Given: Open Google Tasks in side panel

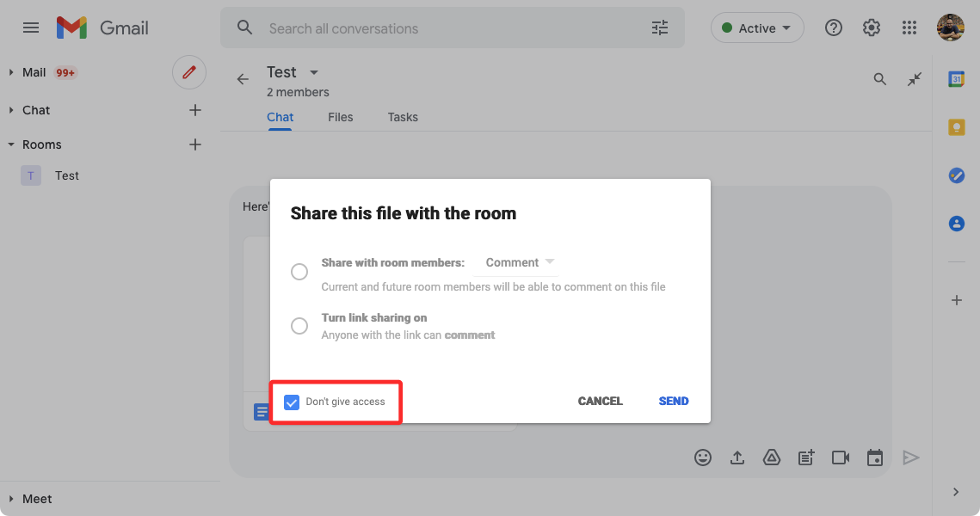Looking at the screenshot, I should pyautogui.click(x=956, y=175).
